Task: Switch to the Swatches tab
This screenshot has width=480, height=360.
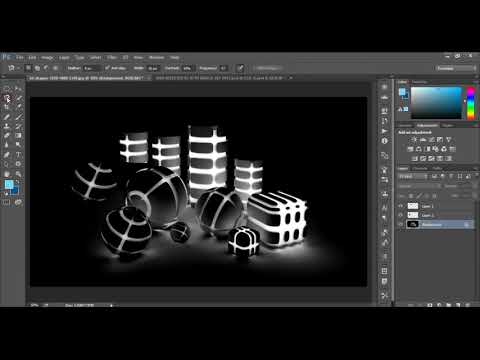Action: 420,82
